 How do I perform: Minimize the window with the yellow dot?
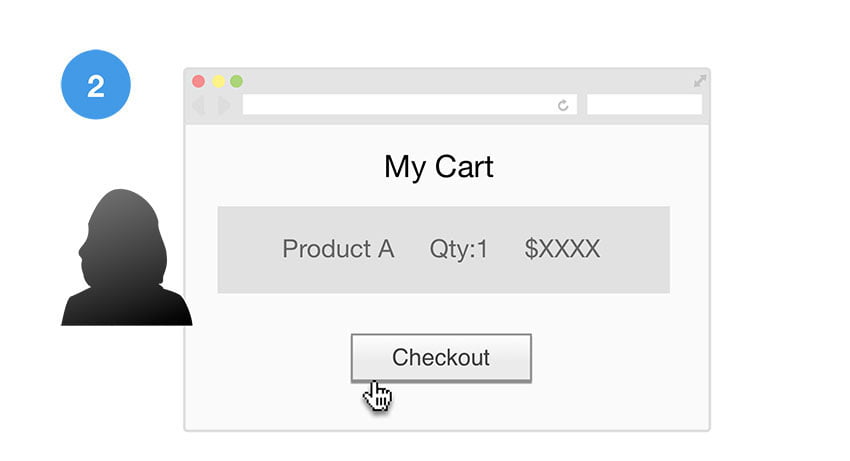coord(218,81)
